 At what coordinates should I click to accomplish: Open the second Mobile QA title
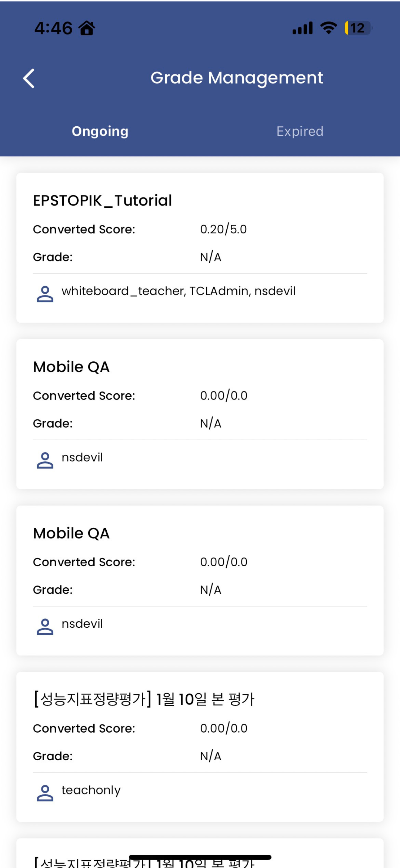point(71,533)
